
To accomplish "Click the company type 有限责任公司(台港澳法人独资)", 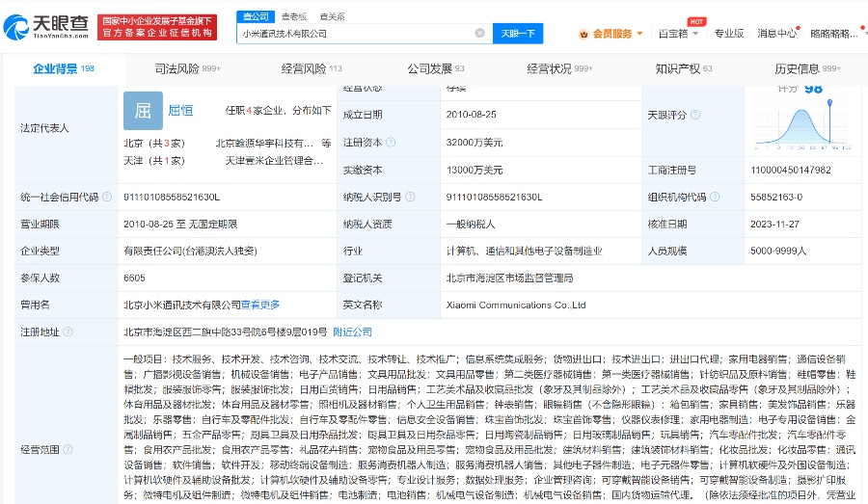I will 190,251.
